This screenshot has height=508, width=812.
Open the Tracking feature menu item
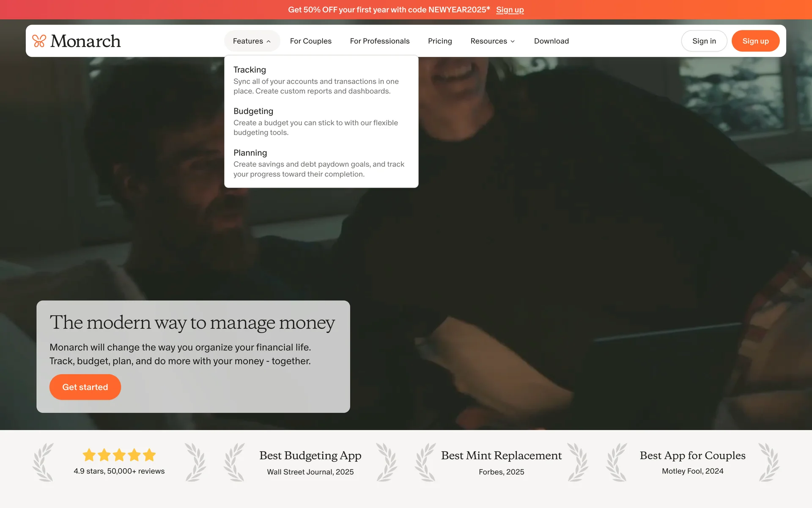click(x=250, y=70)
